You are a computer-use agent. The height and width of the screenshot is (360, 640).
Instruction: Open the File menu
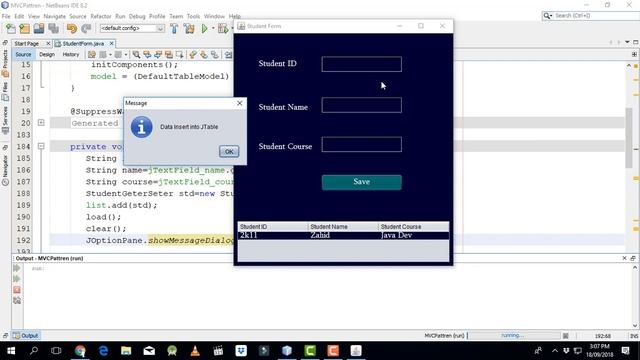click(6, 16)
